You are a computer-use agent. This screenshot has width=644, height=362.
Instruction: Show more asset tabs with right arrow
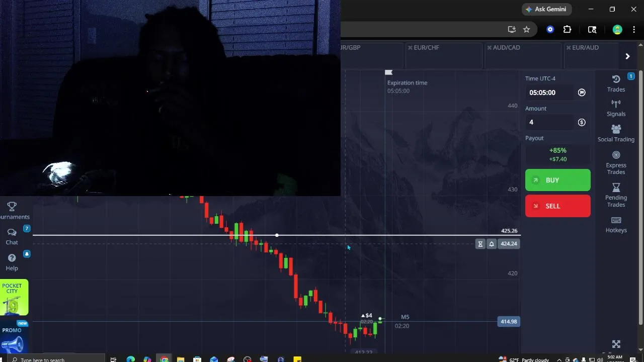click(x=627, y=56)
